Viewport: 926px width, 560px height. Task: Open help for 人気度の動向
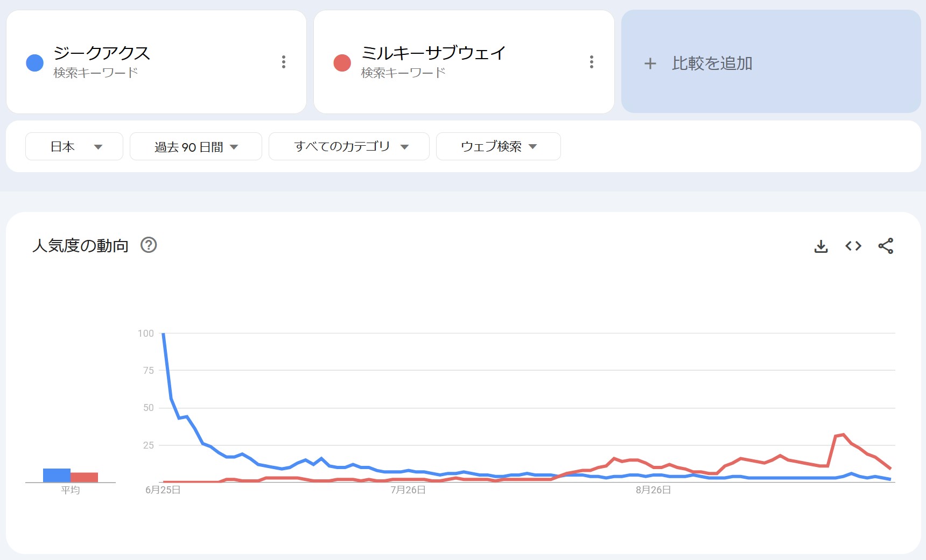pos(149,245)
